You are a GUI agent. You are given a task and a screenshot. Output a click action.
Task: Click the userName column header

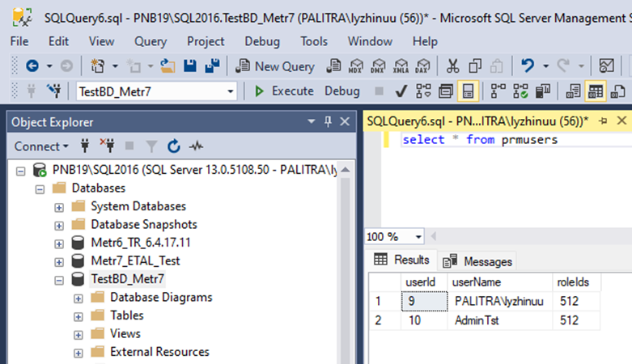click(x=500, y=282)
